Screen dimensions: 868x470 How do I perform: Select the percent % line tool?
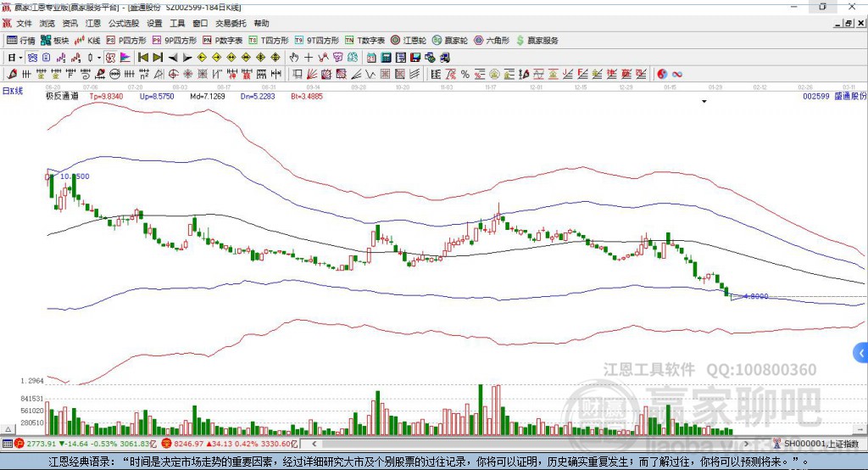tap(465, 75)
